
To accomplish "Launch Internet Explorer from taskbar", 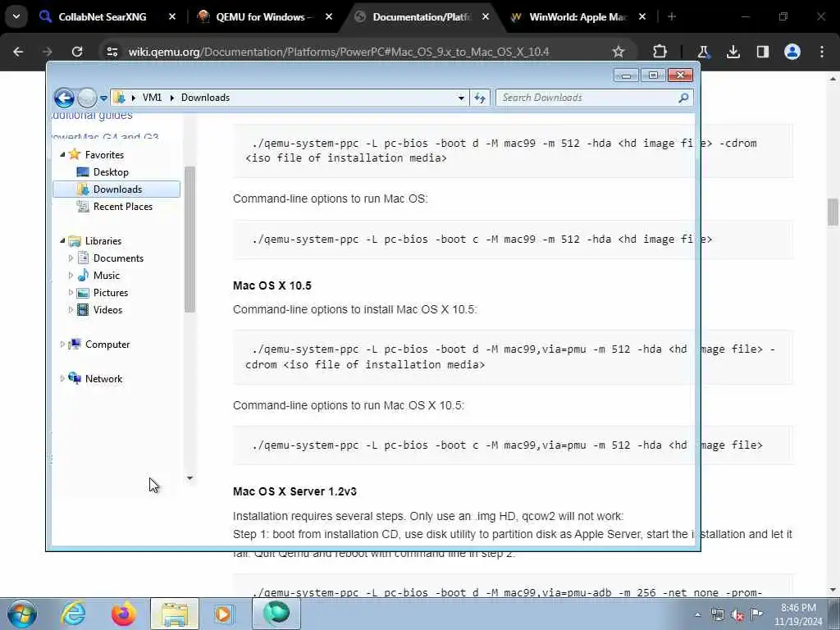I will [73, 614].
